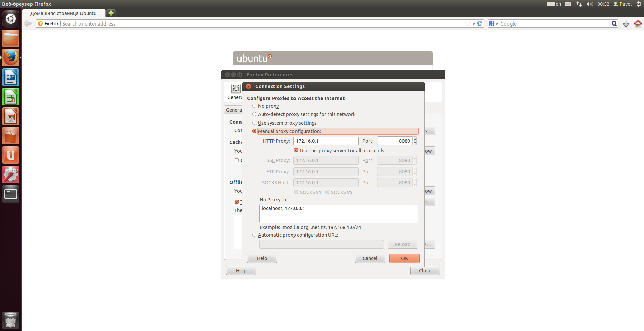Close the Connection Settings dialog
Image resolution: width=644 pixels, height=331 pixels.
coord(249,86)
